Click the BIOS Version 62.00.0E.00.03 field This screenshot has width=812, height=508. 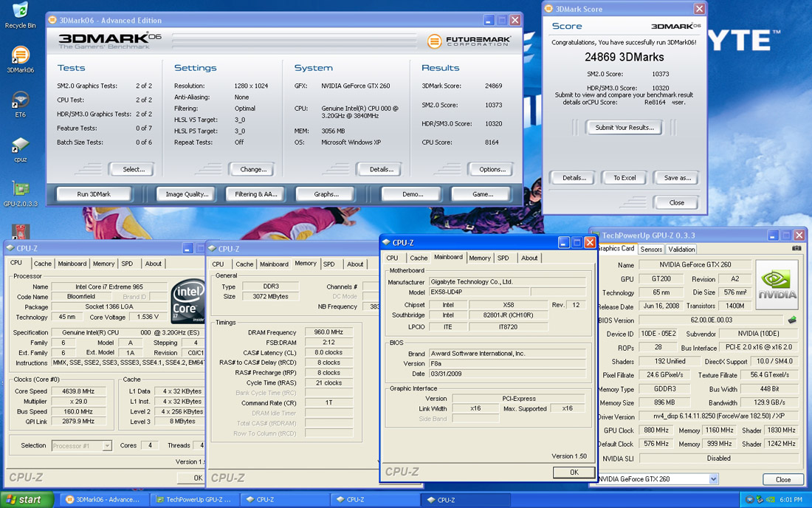pyautogui.click(x=711, y=320)
